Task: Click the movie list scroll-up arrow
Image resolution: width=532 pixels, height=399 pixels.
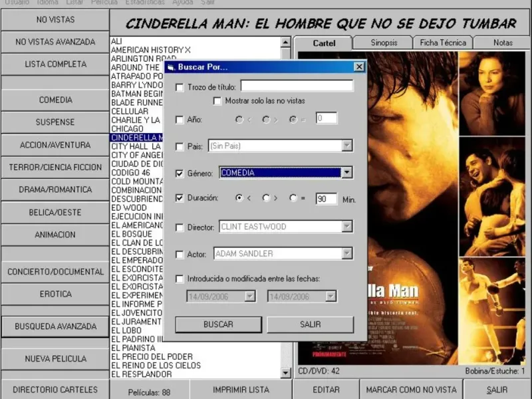Action: click(286, 43)
